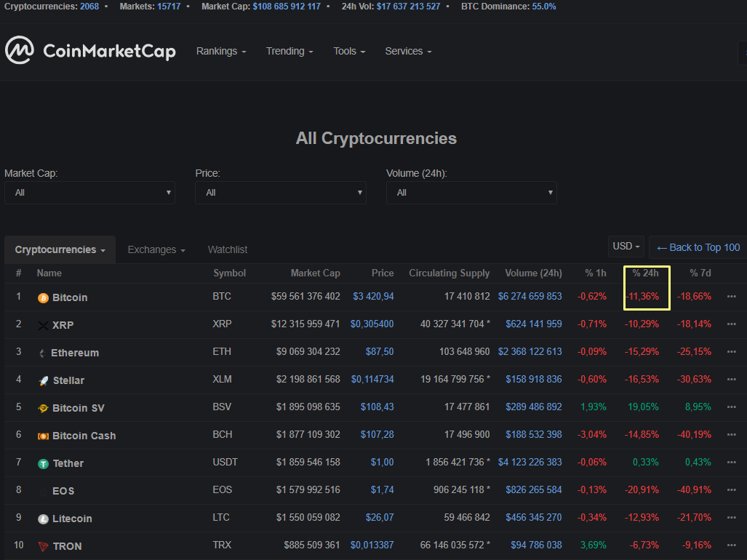Open the Bitcoin Cash name link

(x=84, y=436)
